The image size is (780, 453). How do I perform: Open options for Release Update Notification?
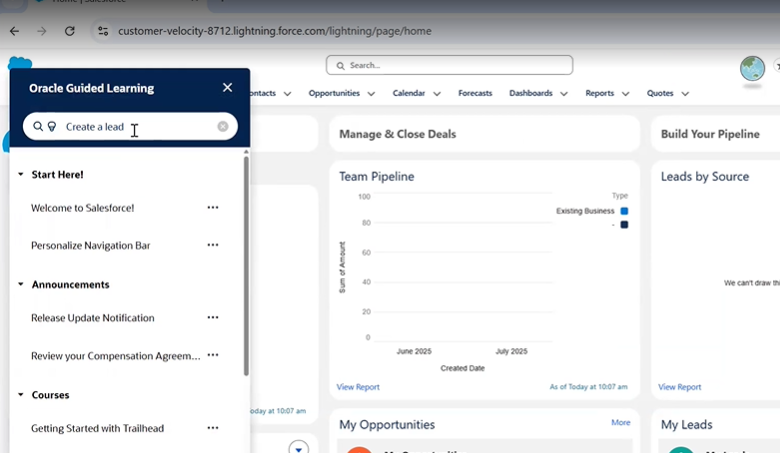click(x=213, y=317)
